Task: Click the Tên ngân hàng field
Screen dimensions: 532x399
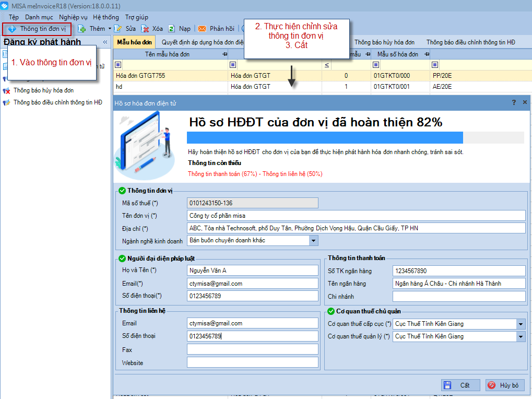Action: point(459,283)
